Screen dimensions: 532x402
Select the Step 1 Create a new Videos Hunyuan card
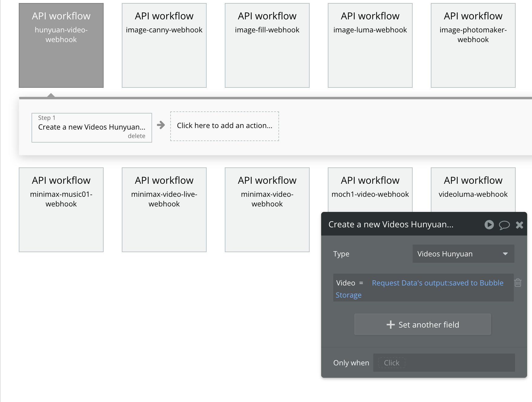[x=91, y=127]
